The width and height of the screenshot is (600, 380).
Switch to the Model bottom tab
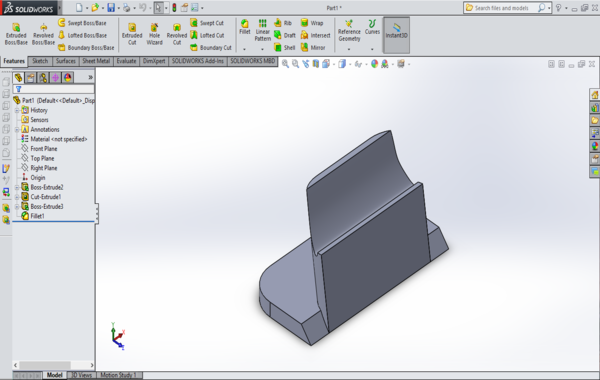click(x=54, y=375)
